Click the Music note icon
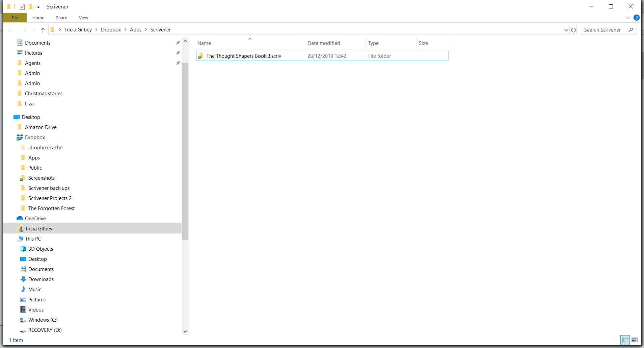The image size is (644, 348). 23,289
